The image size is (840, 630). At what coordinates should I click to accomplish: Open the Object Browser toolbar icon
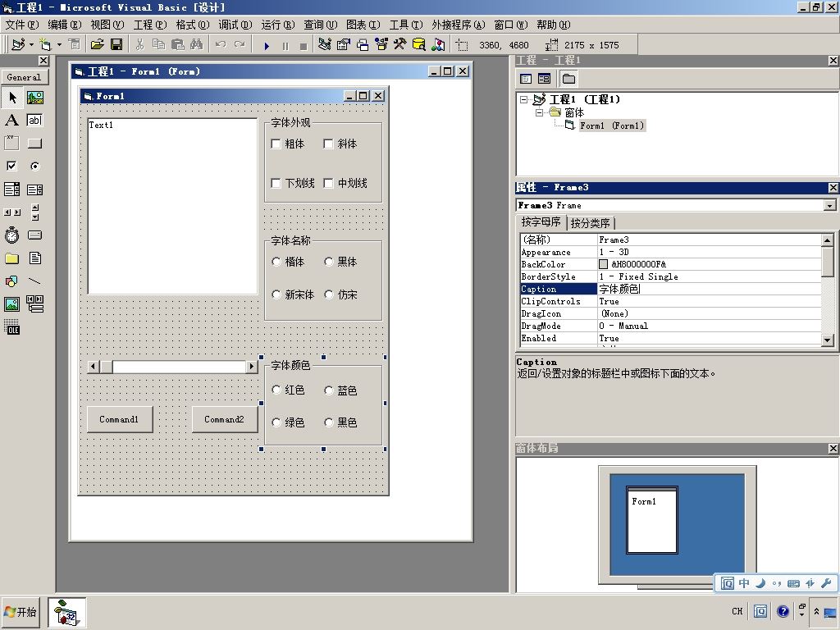(x=381, y=45)
